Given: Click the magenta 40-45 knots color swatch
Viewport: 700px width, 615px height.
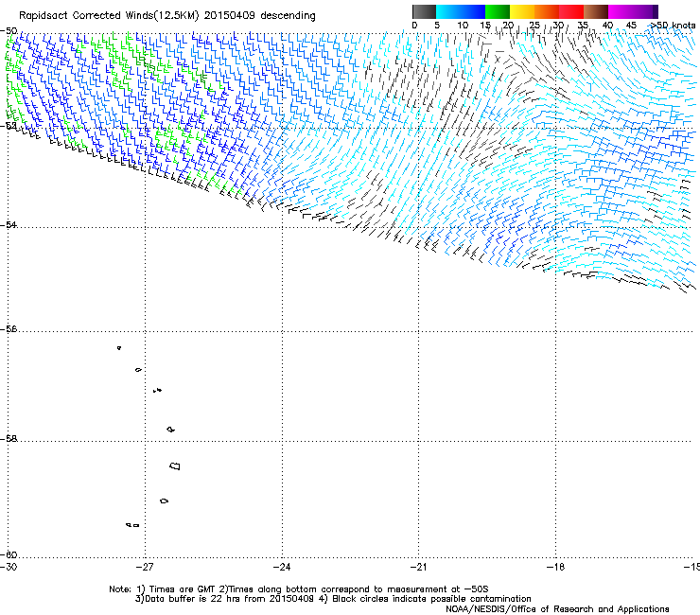Looking at the screenshot, I should coord(621,11).
